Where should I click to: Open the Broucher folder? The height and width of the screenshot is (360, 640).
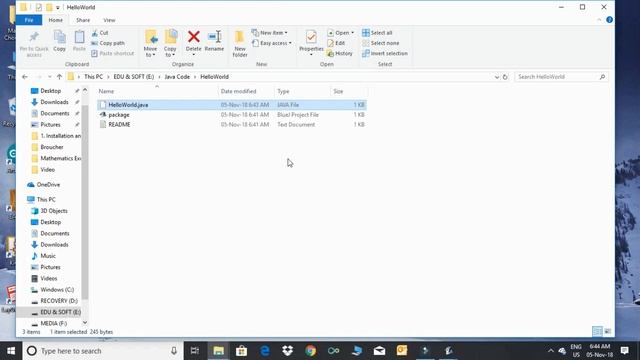pos(52,147)
